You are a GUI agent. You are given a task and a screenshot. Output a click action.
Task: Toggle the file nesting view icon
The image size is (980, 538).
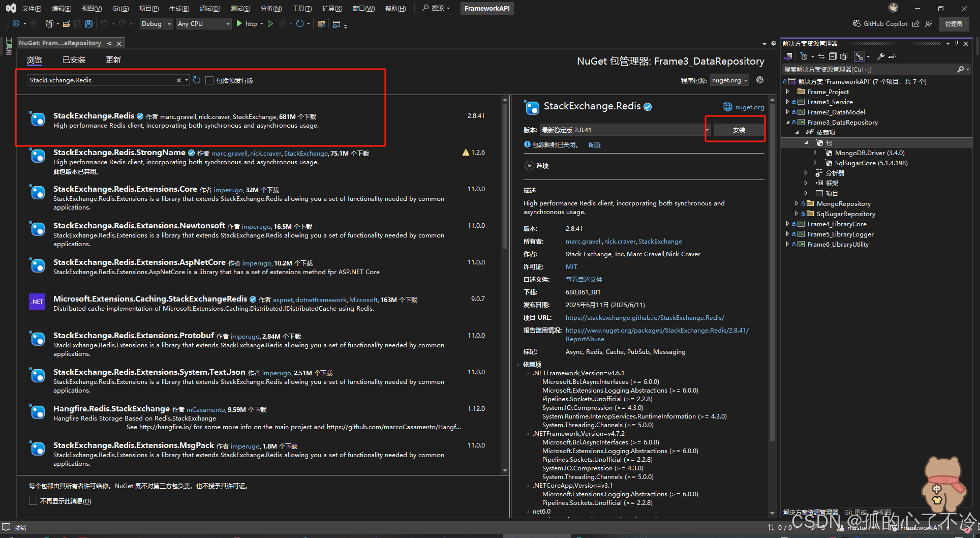point(860,56)
